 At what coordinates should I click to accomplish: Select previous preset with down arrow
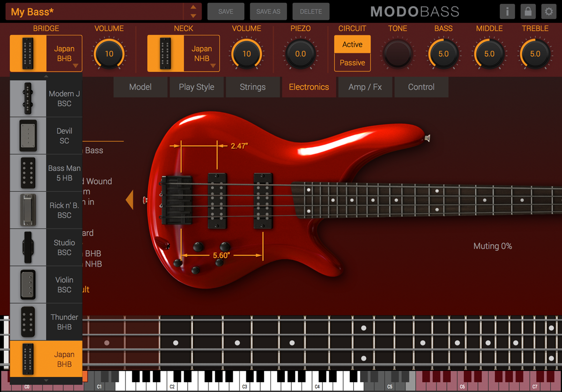click(x=193, y=16)
